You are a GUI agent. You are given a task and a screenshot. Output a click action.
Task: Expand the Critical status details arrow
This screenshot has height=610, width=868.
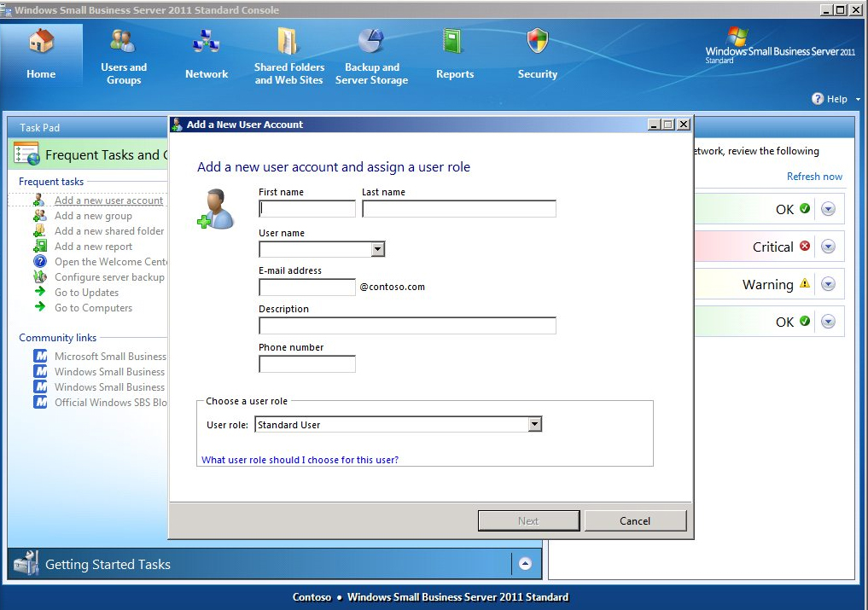828,247
